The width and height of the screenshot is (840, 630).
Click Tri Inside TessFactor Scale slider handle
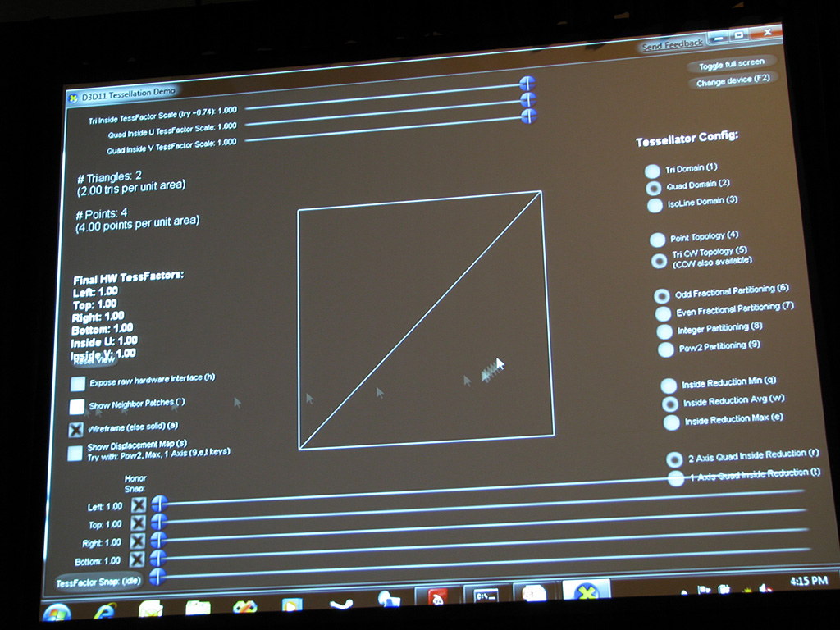(x=527, y=84)
